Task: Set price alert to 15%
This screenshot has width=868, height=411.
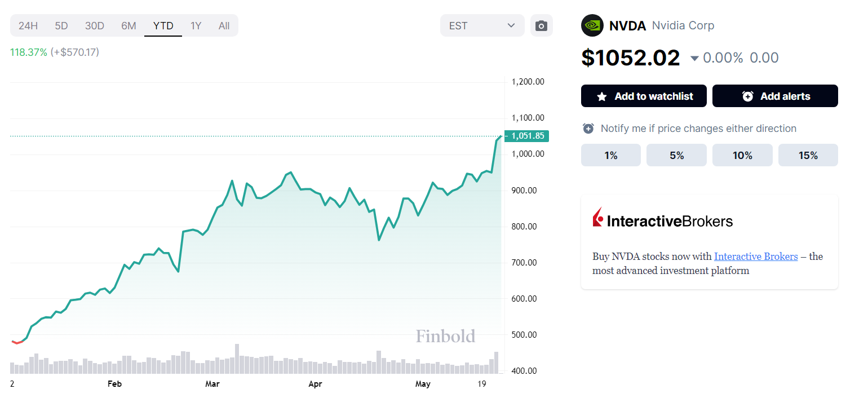Action: [x=808, y=155]
